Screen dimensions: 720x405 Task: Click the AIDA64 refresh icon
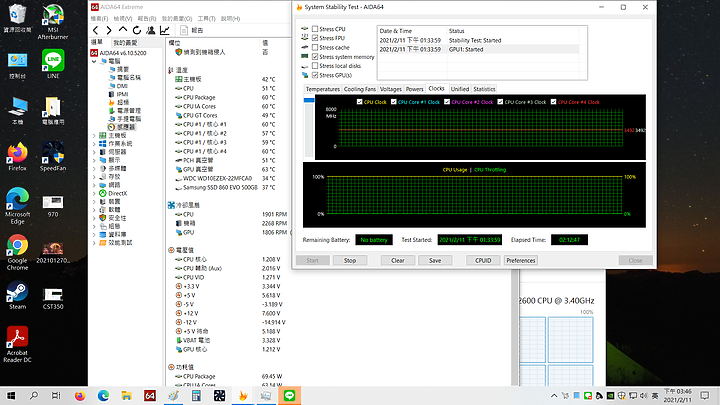[x=137, y=30]
